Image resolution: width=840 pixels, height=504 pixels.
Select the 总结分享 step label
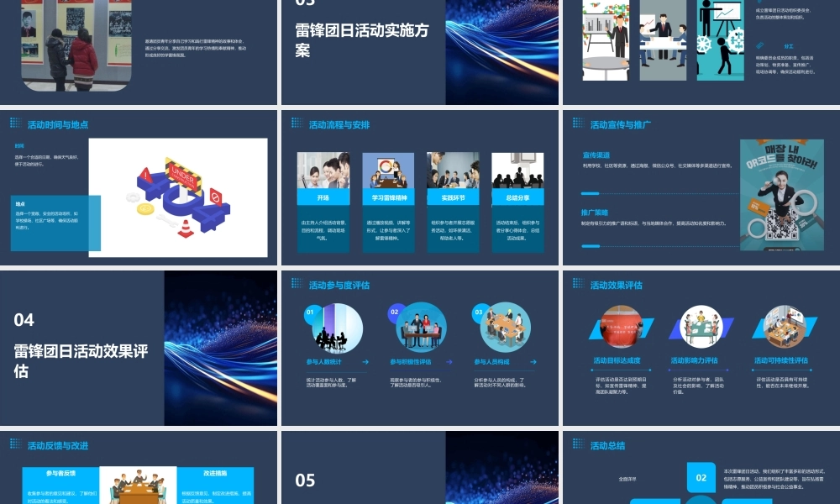517,197
